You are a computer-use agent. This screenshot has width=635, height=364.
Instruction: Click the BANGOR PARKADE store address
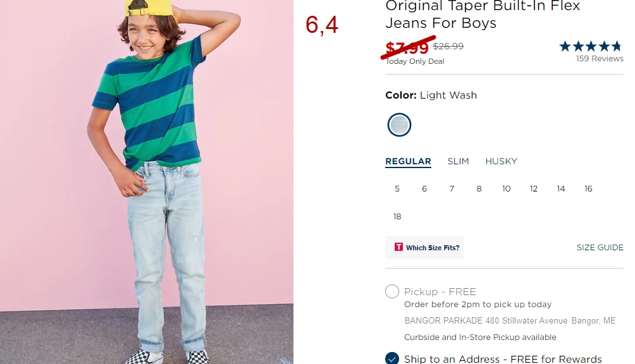tap(510, 321)
